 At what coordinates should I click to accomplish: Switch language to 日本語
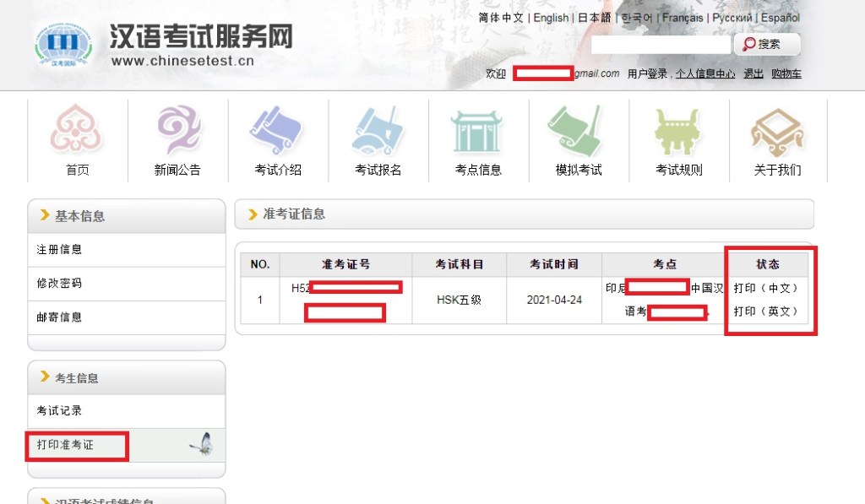[x=594, y=18]
